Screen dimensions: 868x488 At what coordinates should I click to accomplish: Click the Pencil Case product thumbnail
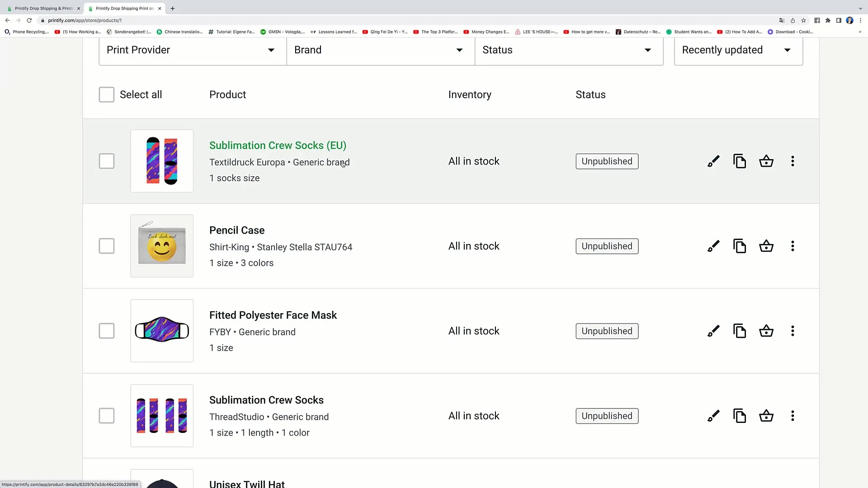click(162, 246)
